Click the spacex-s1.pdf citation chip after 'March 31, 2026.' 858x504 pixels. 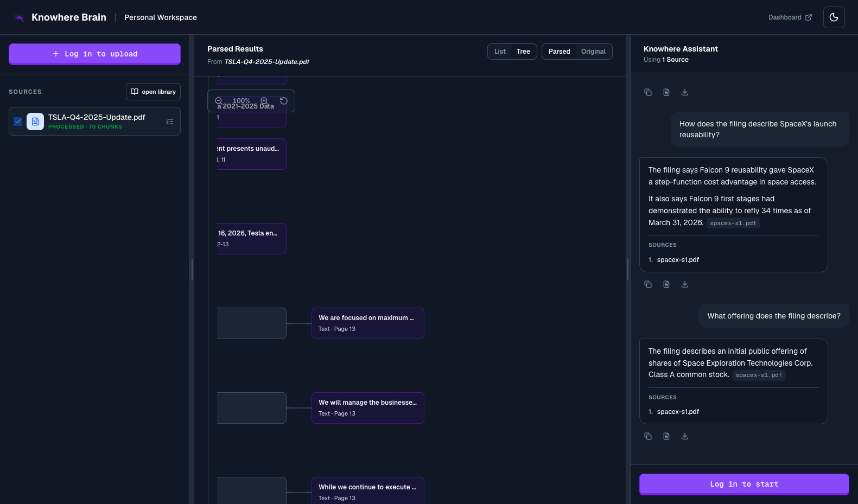tap(733, 223)
